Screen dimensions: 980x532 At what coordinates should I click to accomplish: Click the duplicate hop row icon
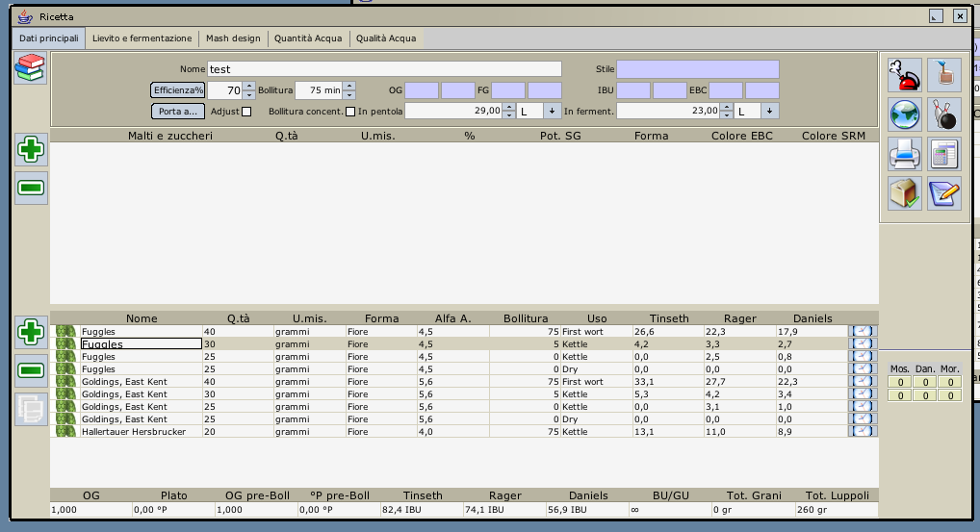(31, 410)
